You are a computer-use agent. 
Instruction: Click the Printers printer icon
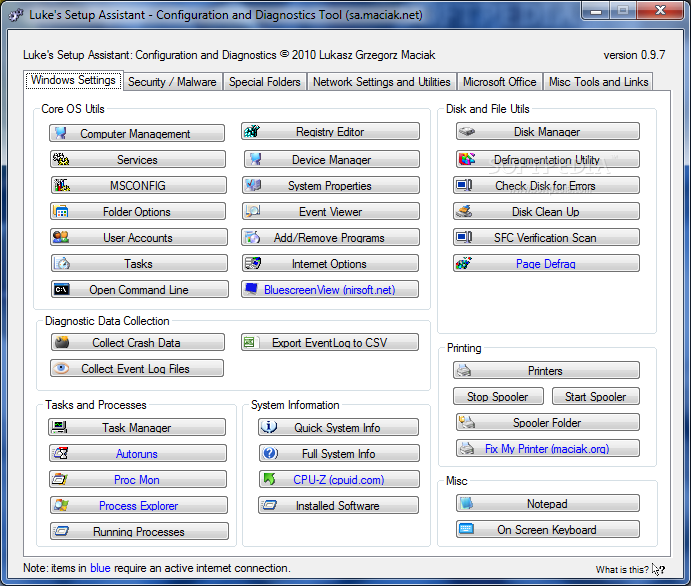point(464,370)
